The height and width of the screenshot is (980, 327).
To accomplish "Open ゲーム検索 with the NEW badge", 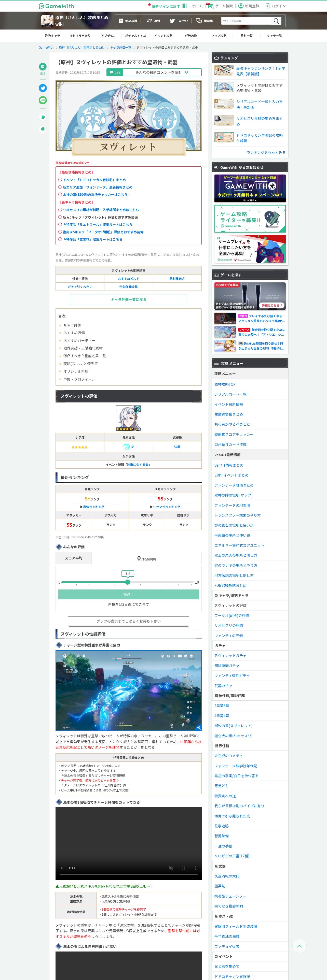I will point(220,6).
